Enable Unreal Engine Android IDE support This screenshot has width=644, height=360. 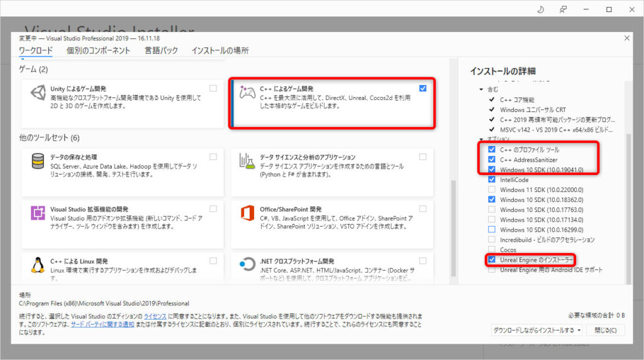(x=492, y=269)
